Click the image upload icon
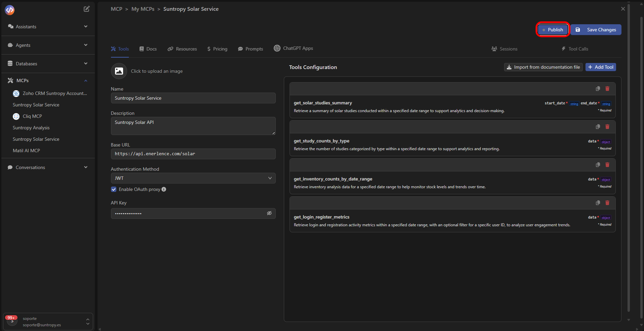This screenshot has width=644, height=331. point(119,71)
